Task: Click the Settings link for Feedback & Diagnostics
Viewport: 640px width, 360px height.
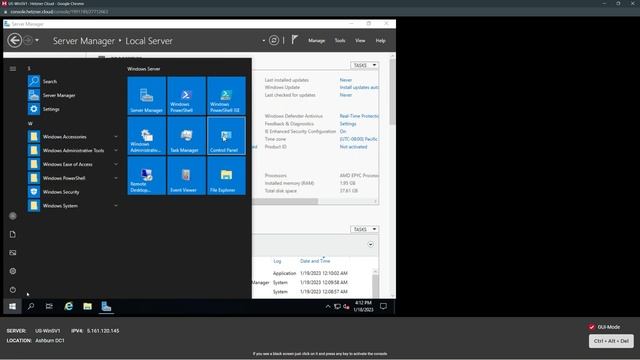Action: [x=348, y=124]
